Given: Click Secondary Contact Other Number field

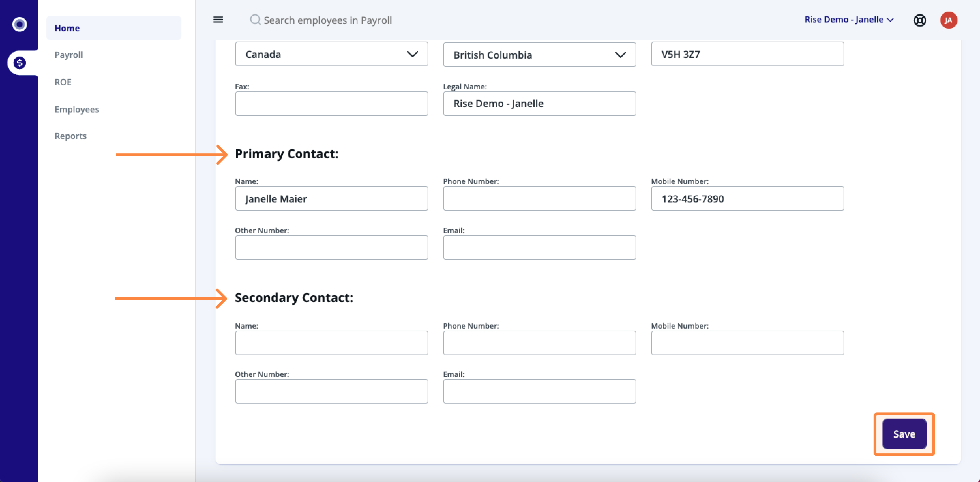Looking at the screenshot, I should tap(331, 391).
